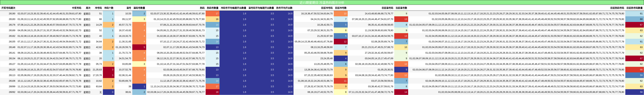Select current cold numbers 23,24,35,48
644x95 pixels.
[x=327, y=59]
